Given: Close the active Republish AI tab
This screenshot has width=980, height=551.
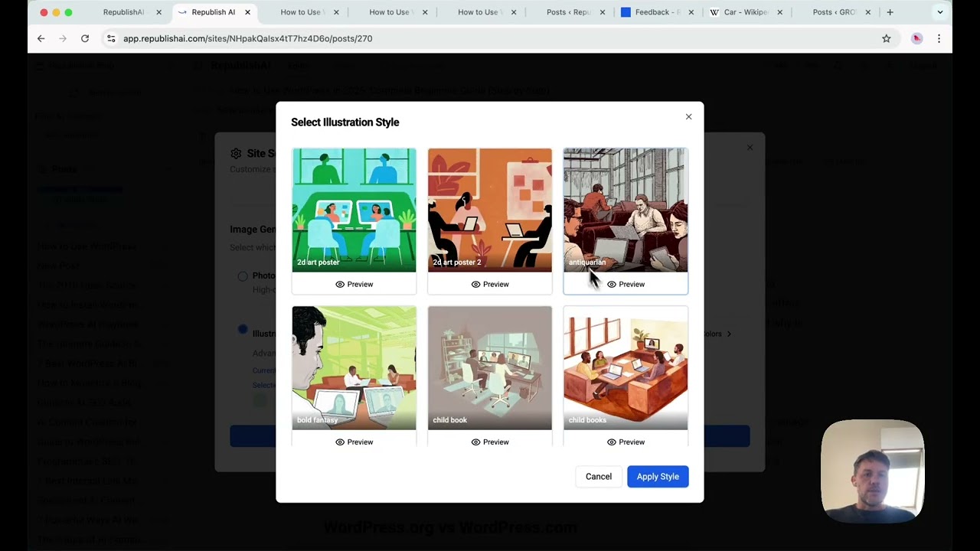Looking at the screenshot, I should click(x=247, y=12).
